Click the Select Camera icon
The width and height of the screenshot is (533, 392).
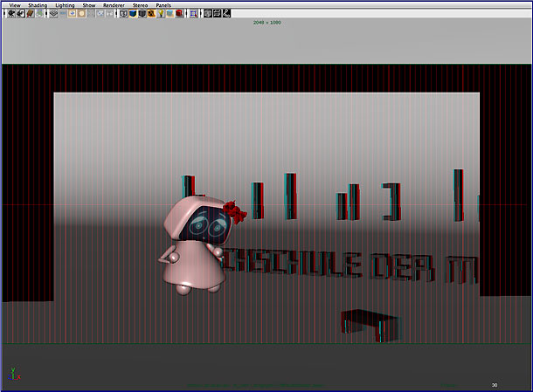[x=9, y=14]
